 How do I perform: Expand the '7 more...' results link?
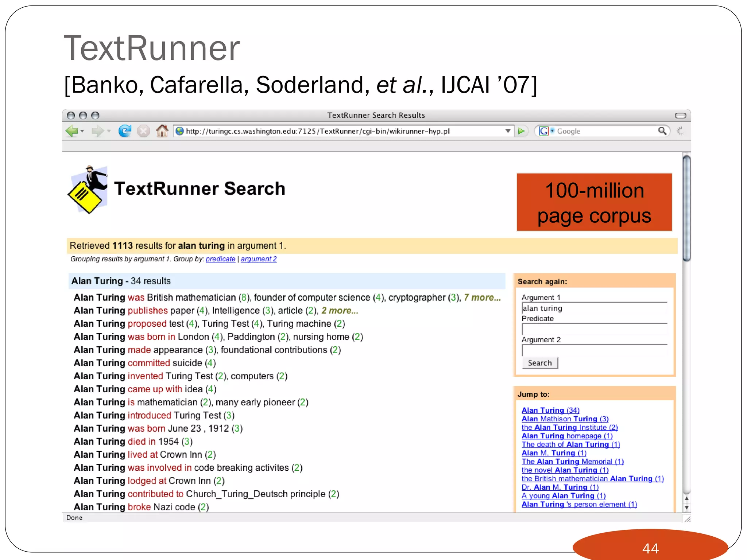click(482, 297)
